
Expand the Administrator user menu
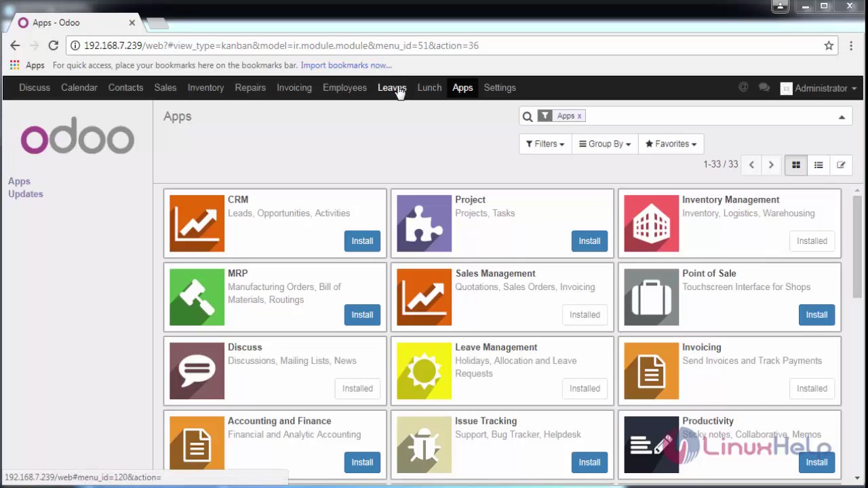818,88
